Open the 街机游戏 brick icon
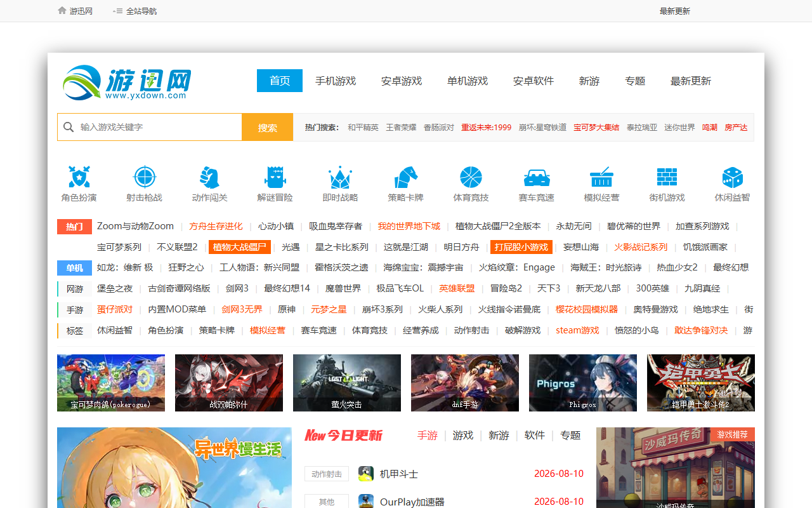The image size is (812, 508). click(667, 177)
